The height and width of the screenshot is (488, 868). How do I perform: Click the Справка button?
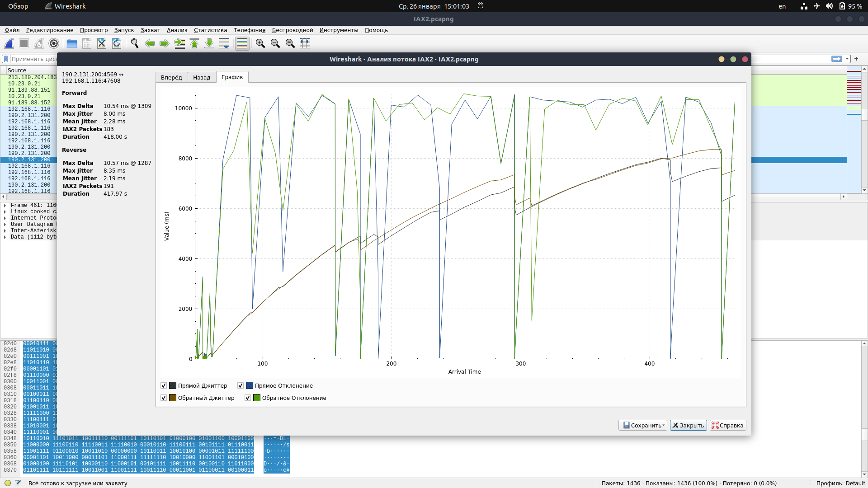[727, 425]
